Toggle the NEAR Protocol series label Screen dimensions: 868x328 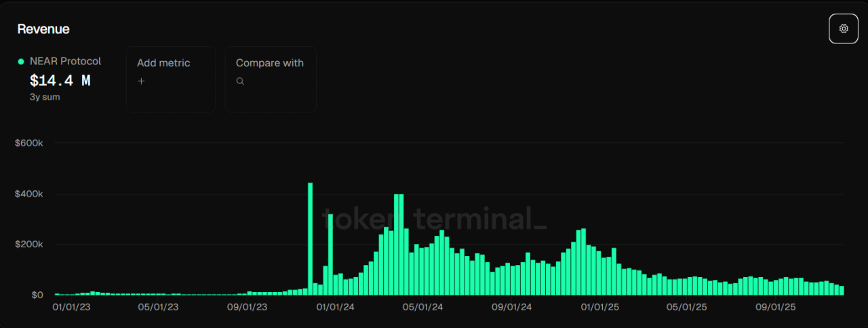65,61
